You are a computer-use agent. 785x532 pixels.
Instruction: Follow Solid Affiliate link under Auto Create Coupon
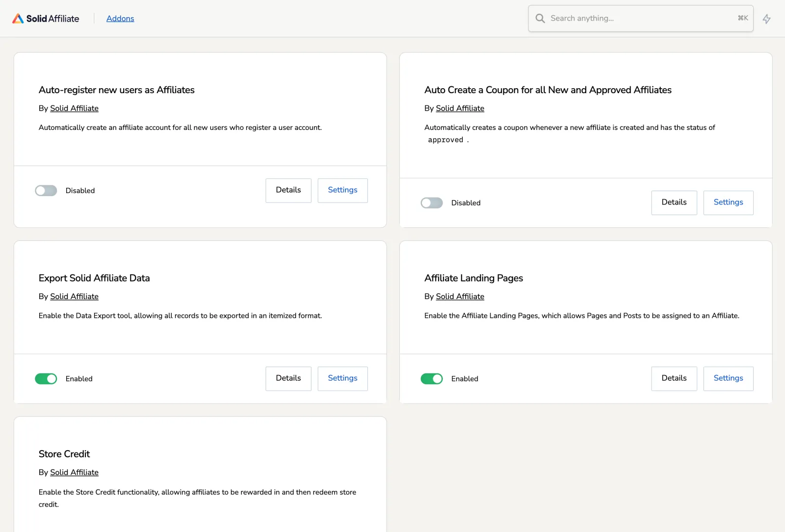tap(460, 108)
